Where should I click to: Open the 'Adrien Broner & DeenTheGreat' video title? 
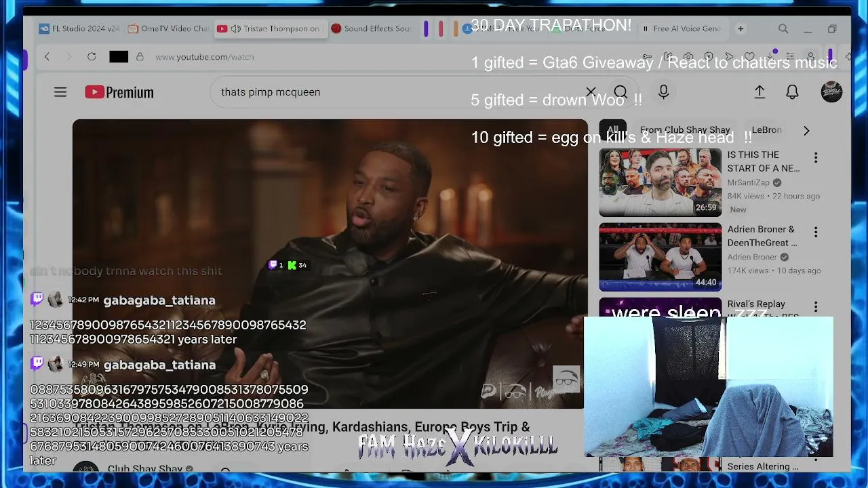tap(762, 236)
